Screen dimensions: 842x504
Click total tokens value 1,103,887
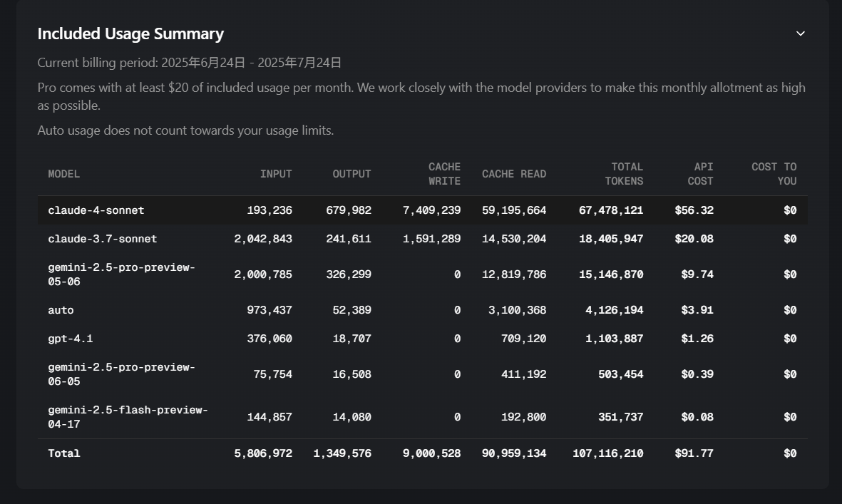click(x=615, y=339)
